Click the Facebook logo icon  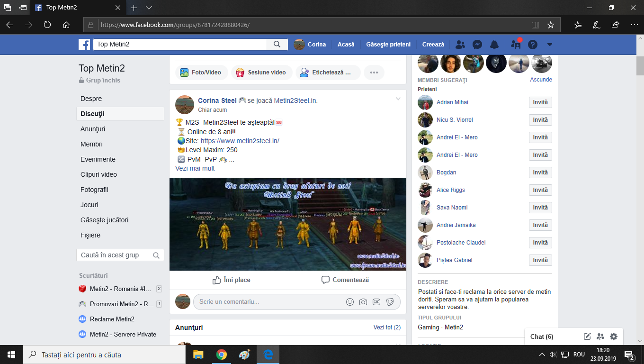(84, 45)
